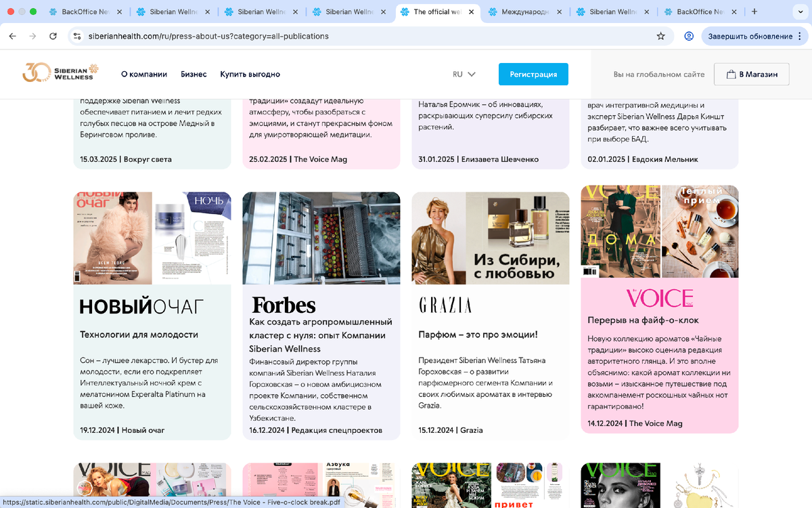Go back to the previous page
This screenshot has height=508, width=812.
pos(12,36)
